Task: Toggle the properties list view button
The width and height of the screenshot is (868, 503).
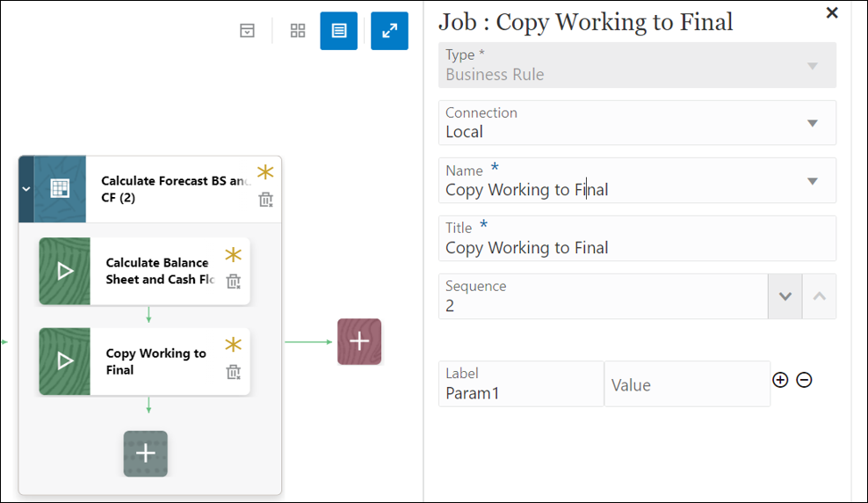Action: pyautogui.click(x=339, y=31)
